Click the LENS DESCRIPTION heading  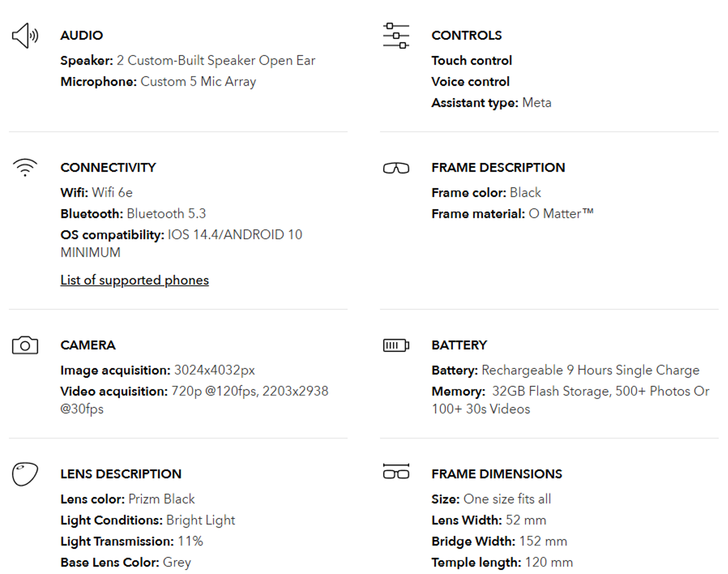tap(121, 474)
